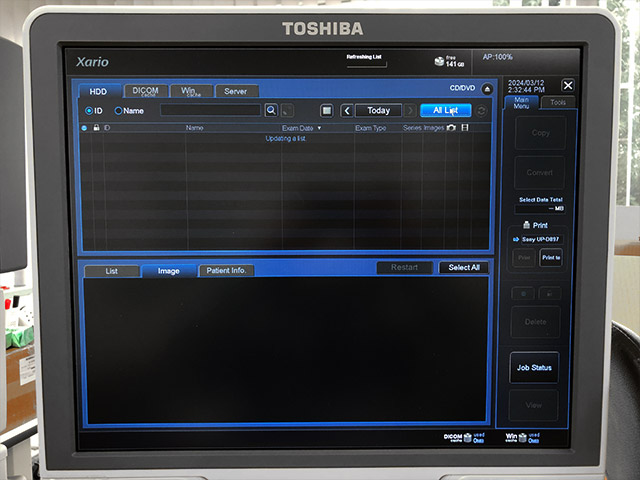Image resolution: width=640 pixels, height=480 pixels.
Task: Switch to the HDD tab
Action: (x=98, y=91)
